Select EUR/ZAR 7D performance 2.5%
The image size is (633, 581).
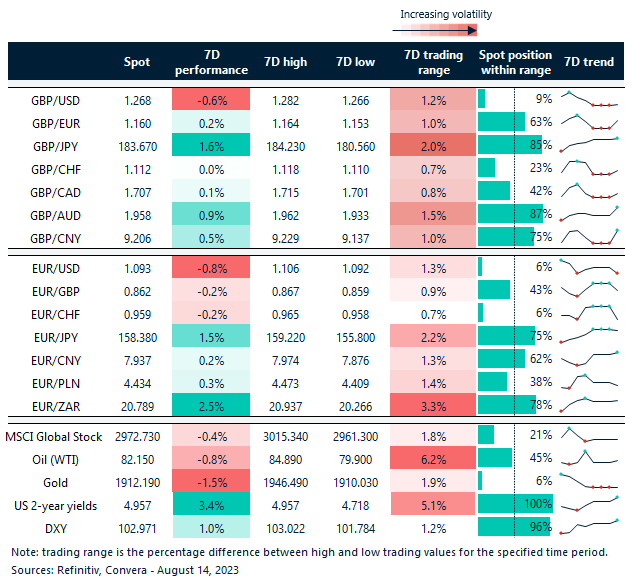coord(211,405)
